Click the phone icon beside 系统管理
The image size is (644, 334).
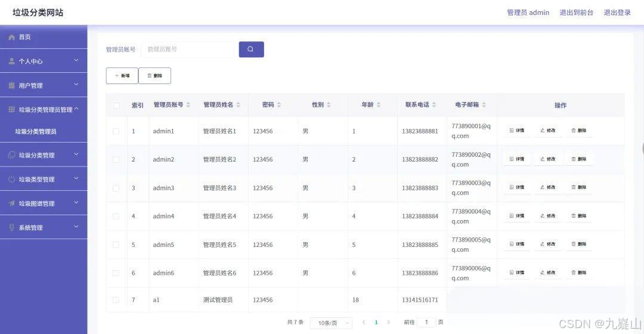coord(12,228)
